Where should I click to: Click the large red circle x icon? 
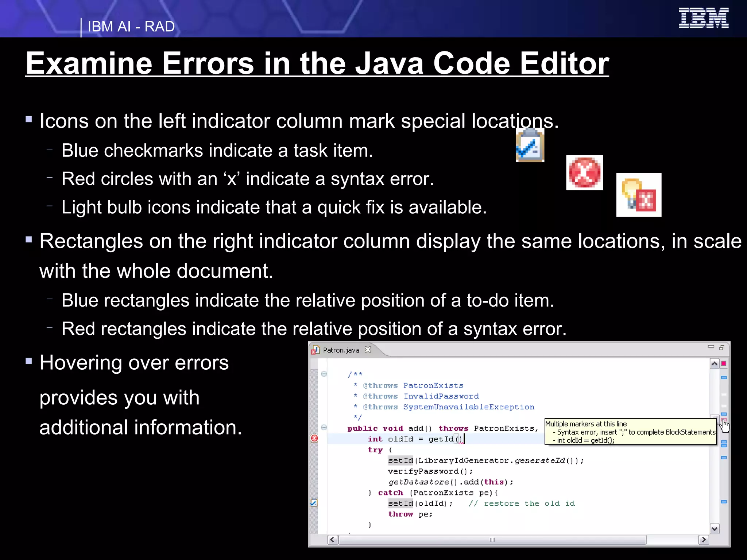(584, 172)
